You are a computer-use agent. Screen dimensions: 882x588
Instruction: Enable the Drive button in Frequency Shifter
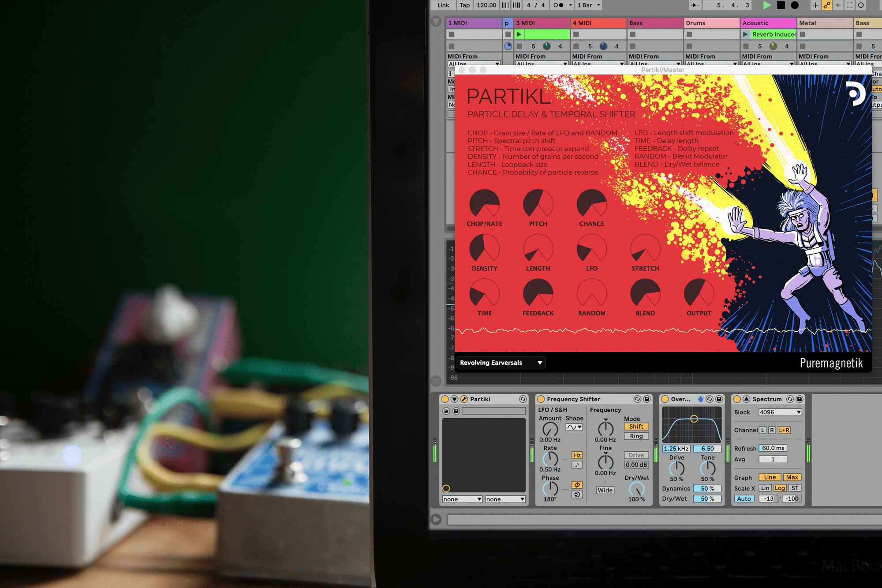point(636,455)
